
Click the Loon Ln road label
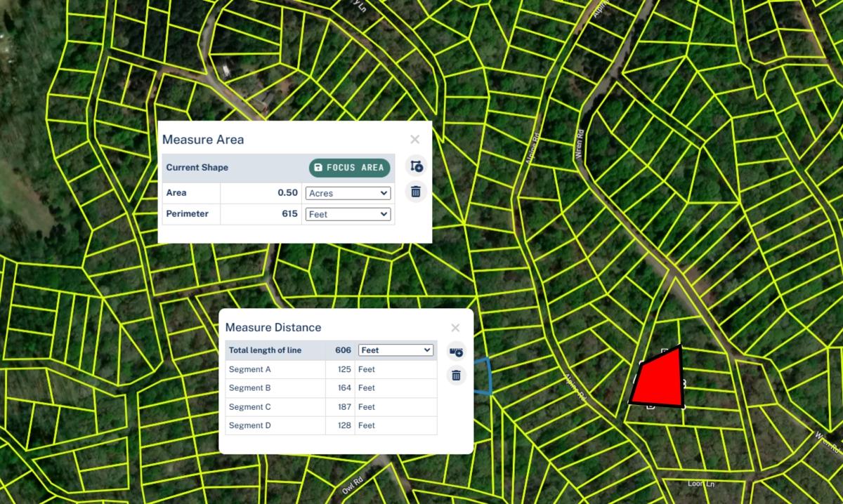(x=700, y=484)
